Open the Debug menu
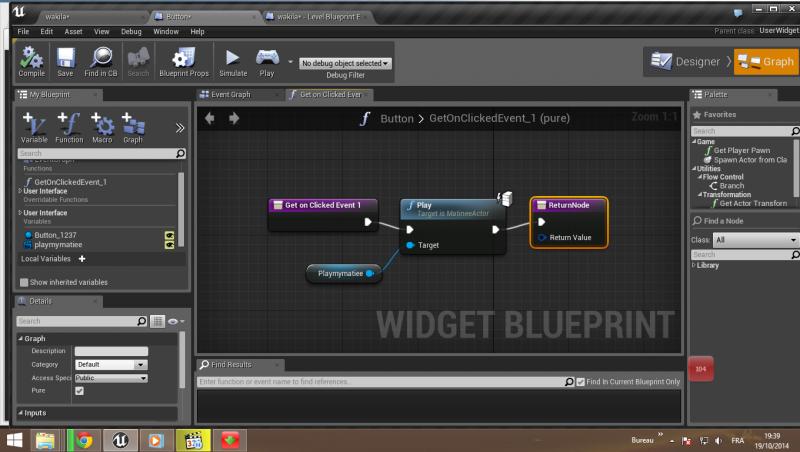Image resolution: width=800 pixels, height=452 pixels. [131, 32]
